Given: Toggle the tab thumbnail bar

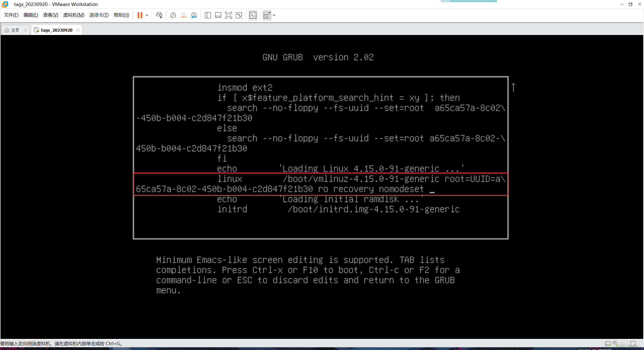Looking at the screenshot, I should [218, 15].
